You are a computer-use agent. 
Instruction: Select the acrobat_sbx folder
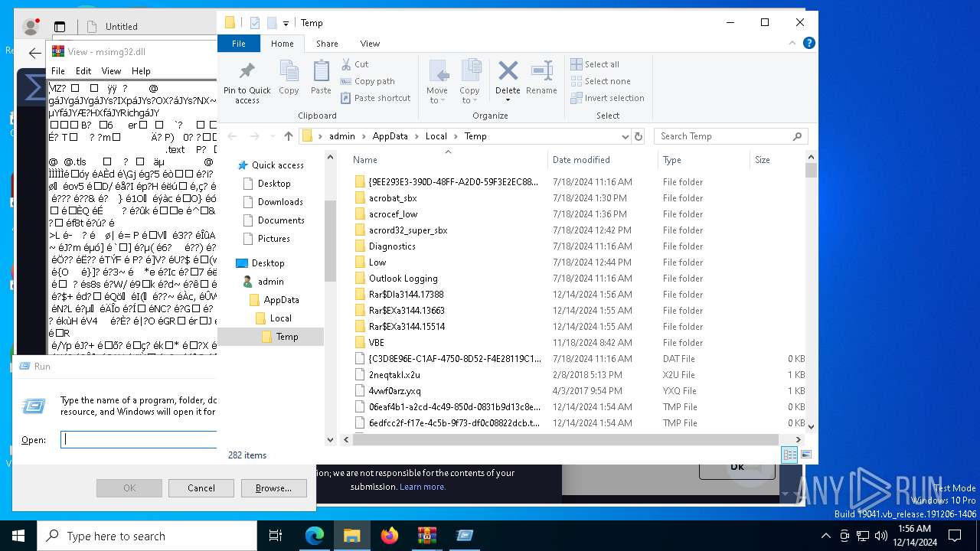393,198
